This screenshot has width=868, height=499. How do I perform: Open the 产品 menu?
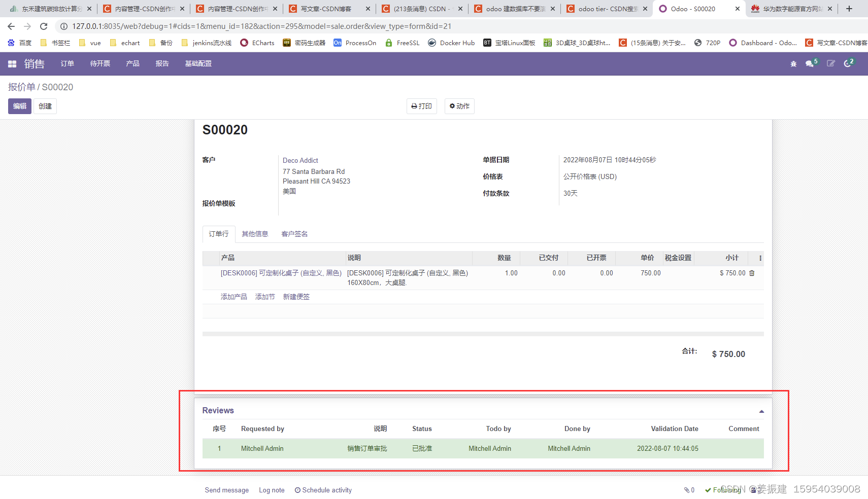(x=133, y=64)
